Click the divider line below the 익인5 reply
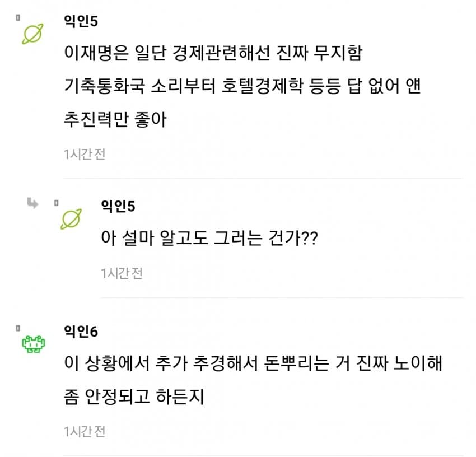Image resolution: width=476 pixels, height=457 pixels. click(x=282, y=297)
